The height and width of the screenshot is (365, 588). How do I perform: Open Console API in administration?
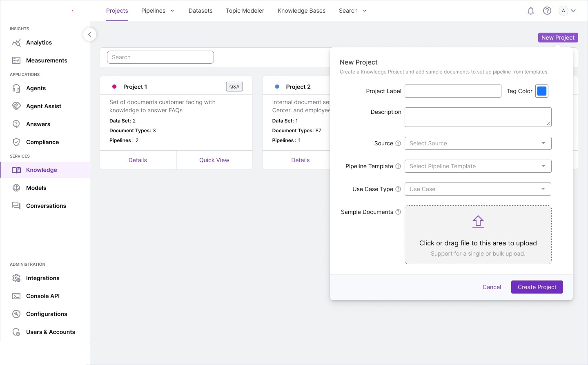(x=42, y=296)
